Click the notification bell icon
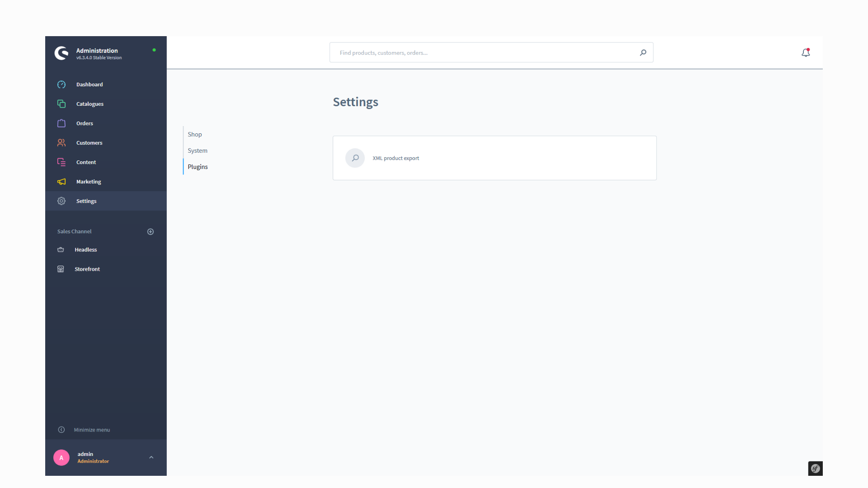868x488 pixels. point(806,52)
